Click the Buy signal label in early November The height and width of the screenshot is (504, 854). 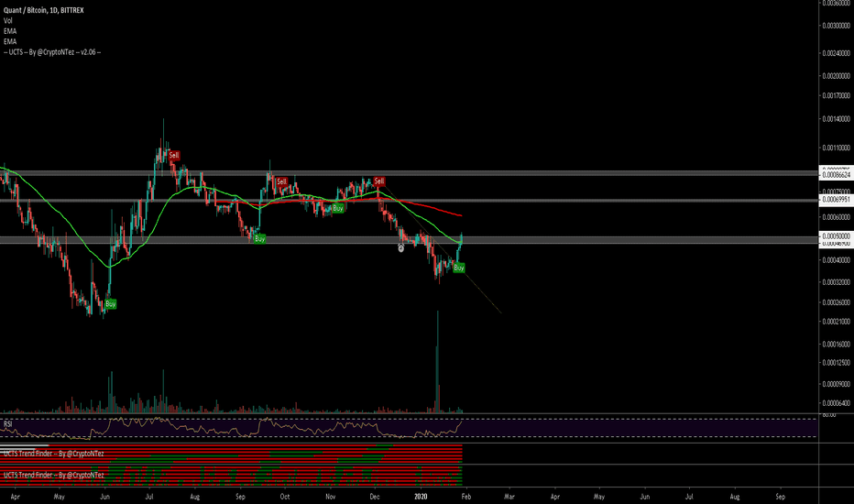(x=338, y=208)
